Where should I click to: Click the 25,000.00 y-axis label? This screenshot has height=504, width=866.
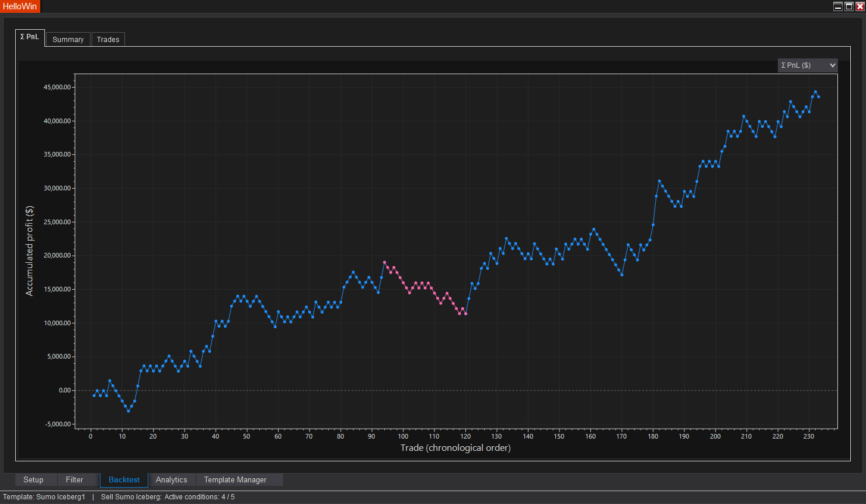[x=57, y=222]
